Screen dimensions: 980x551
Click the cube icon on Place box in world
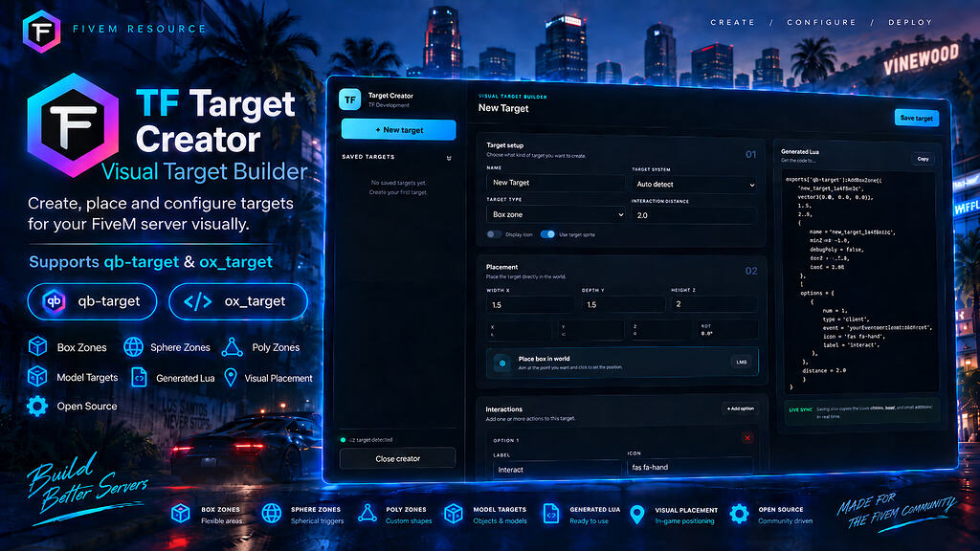501,363
